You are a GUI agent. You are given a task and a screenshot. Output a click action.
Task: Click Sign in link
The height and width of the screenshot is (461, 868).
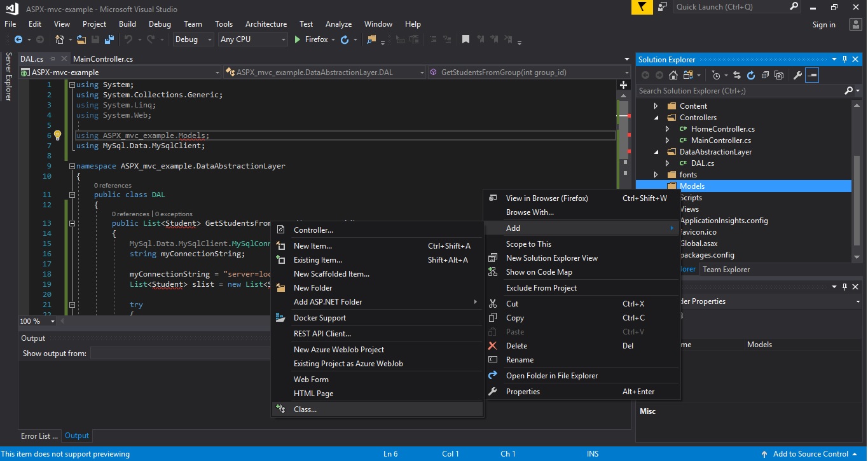pyautogui.click(x=823, y=25)
